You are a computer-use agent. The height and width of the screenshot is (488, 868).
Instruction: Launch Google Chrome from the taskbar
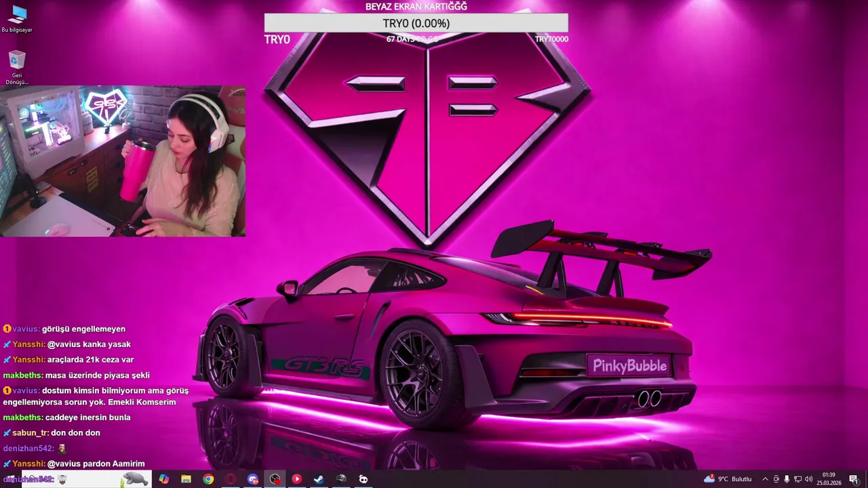click(208, 479)
